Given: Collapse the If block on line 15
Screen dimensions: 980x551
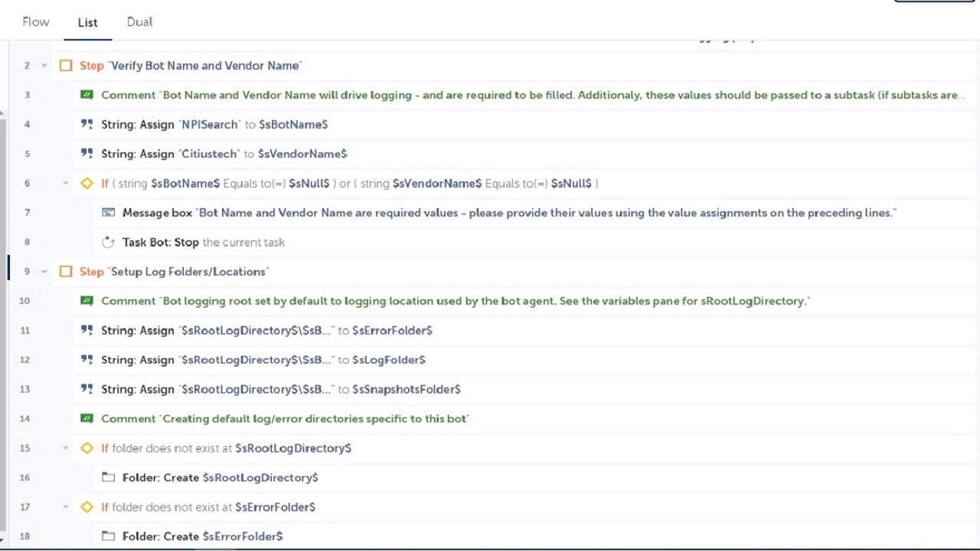Looking at the screenshot, I should pyautogui.click(x=66, y=448).
